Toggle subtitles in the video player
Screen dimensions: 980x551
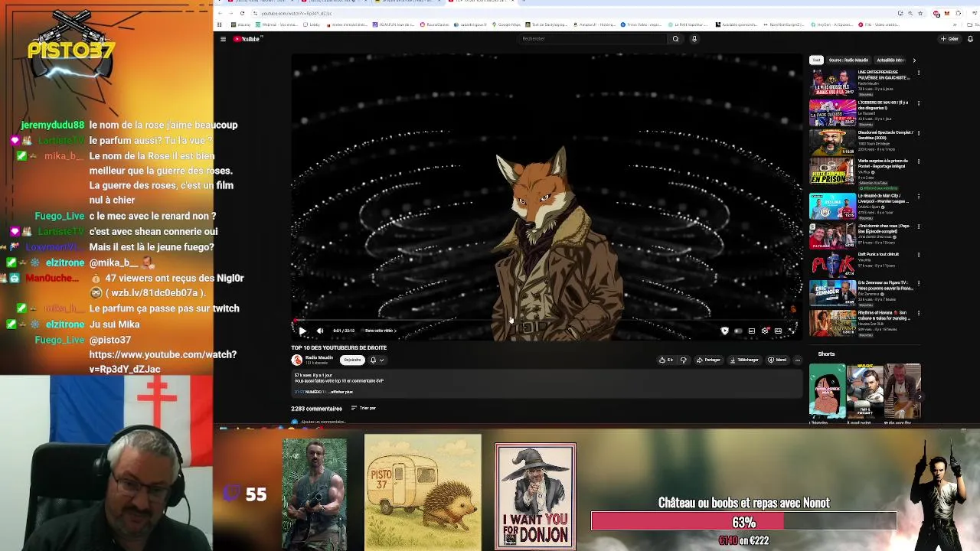[752, 331]
